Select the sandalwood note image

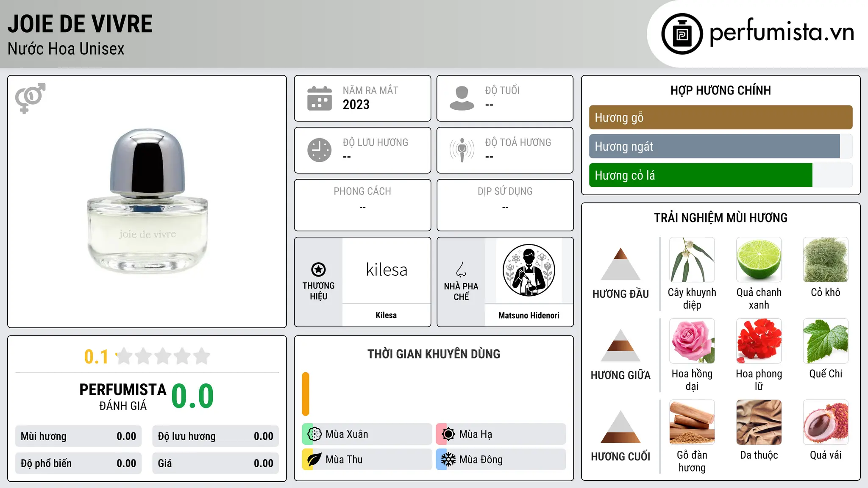tap(692, 422)
